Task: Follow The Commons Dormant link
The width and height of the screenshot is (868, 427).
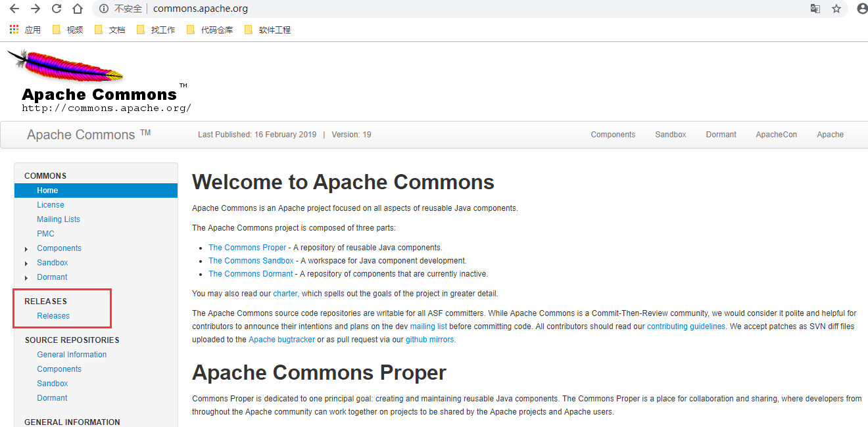Action: pyautogui.click(x=251, y=274)
